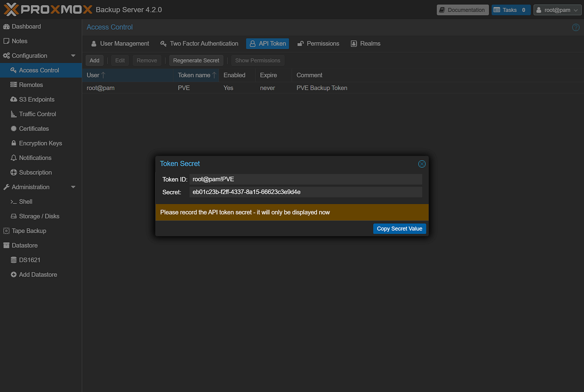
Task: Click the DS1621 database icon
Action: click(14, 260)
